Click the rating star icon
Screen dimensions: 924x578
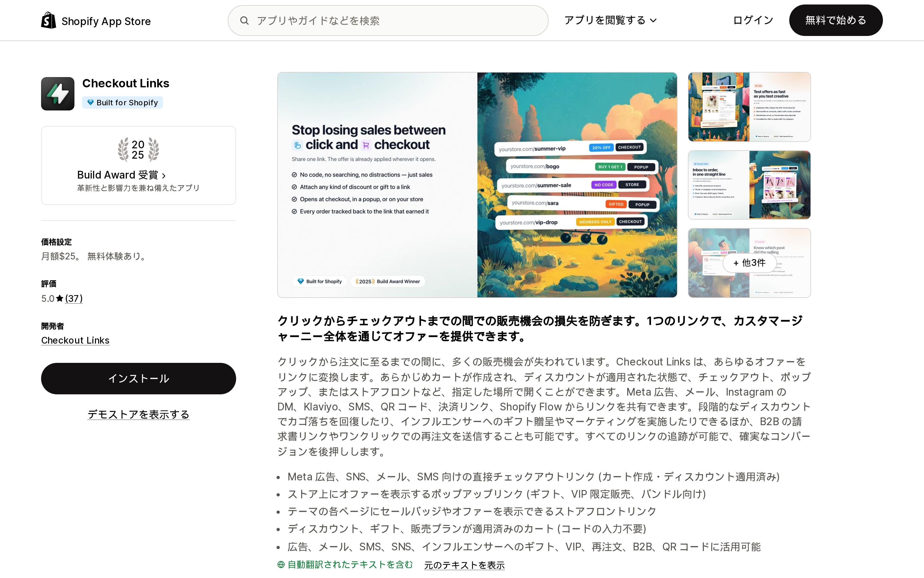[60, 299]
